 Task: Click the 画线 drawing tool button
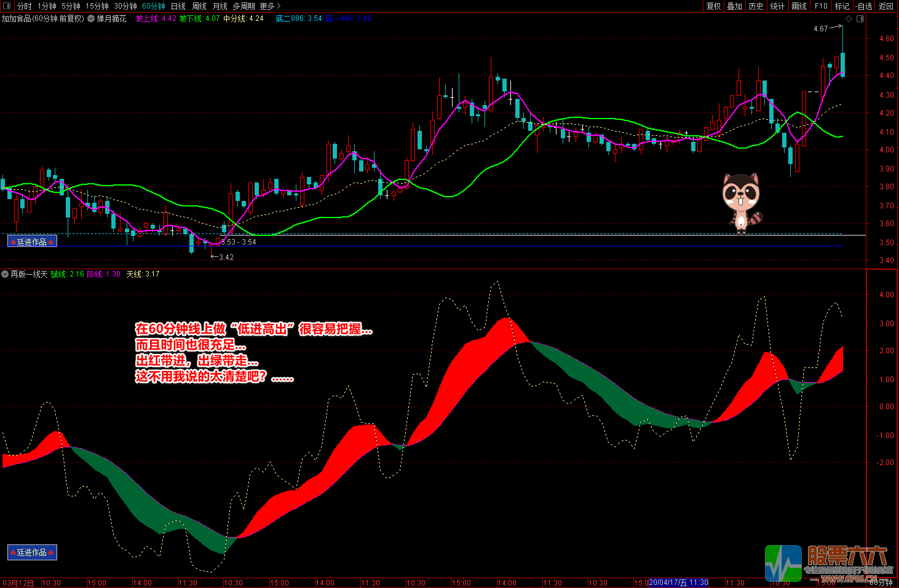799,6
